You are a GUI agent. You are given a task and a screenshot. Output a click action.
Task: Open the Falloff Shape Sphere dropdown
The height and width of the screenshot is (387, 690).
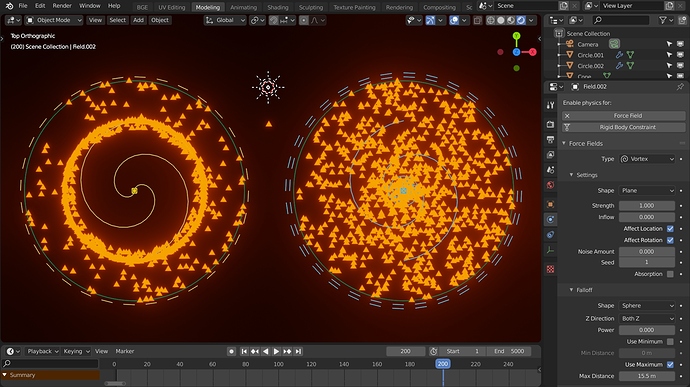647,306
